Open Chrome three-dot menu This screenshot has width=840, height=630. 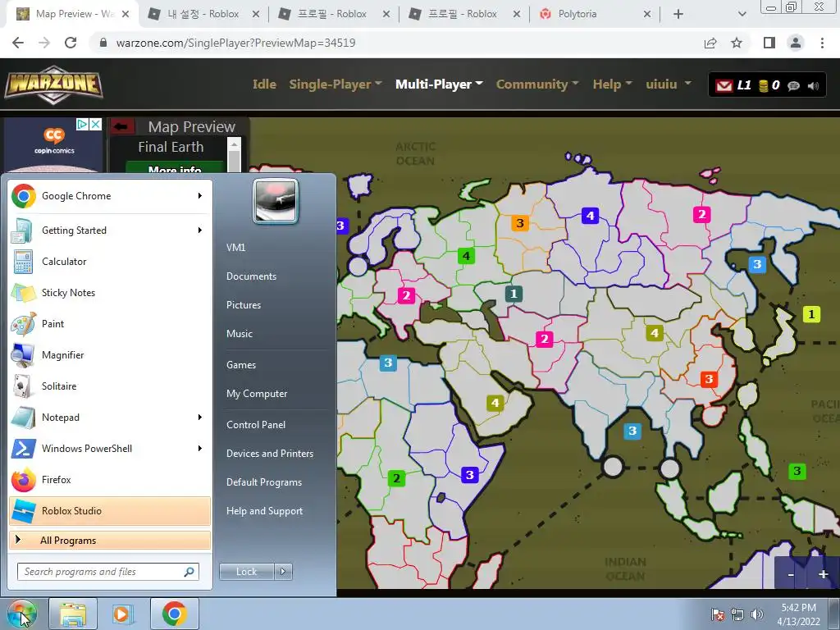[822, 43]
